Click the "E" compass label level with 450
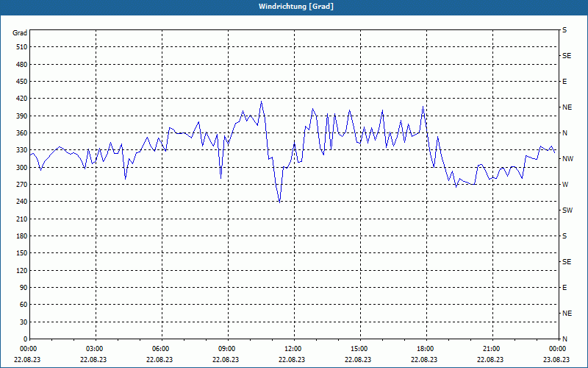The height and width of the screenshot is (368, 588). 564,82
